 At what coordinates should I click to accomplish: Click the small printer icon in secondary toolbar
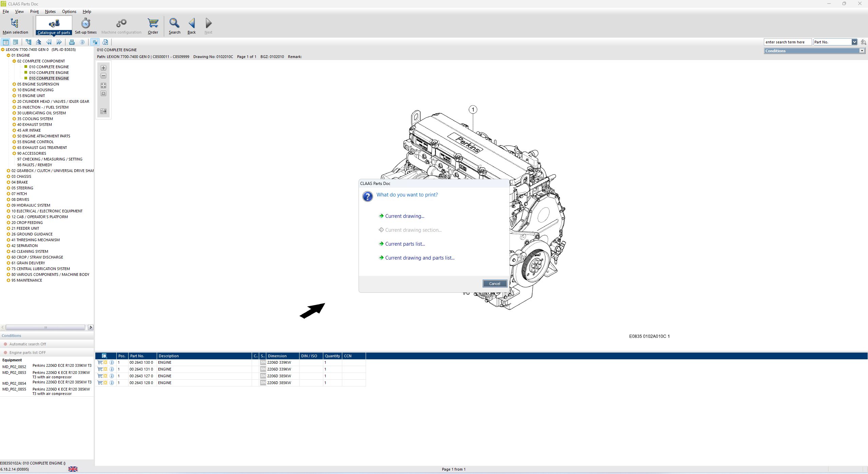[x=72, y=42]
